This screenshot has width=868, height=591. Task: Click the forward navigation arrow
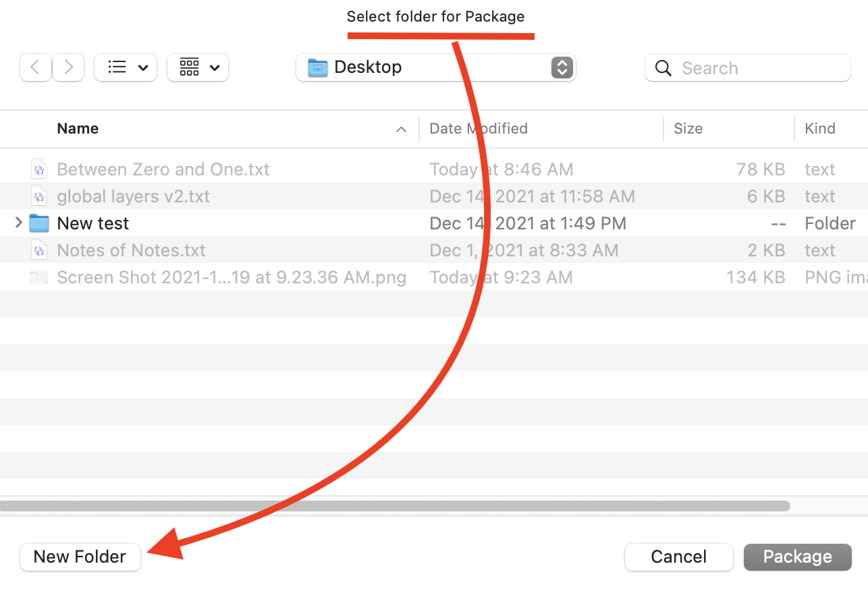click(68, 67)
